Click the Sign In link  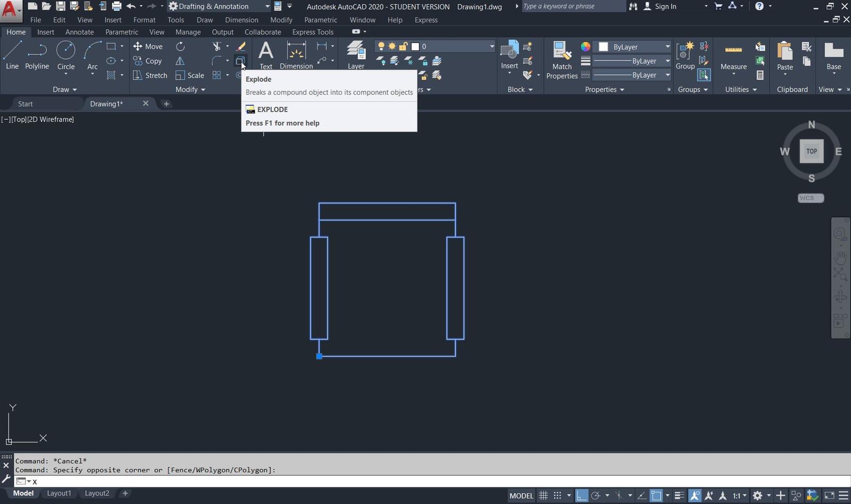pyautogui.click(x=666, y=6)
